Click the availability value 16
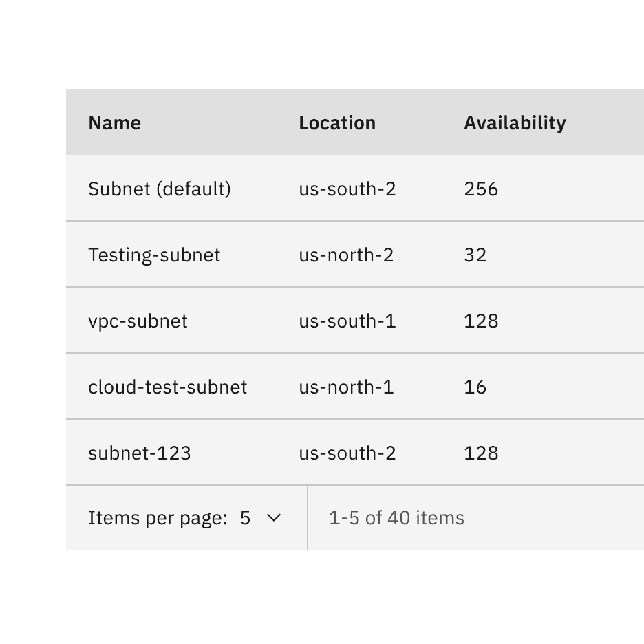The height and width of the screenshot is (644, 644). pyautogui.click(x=475, y=387)
